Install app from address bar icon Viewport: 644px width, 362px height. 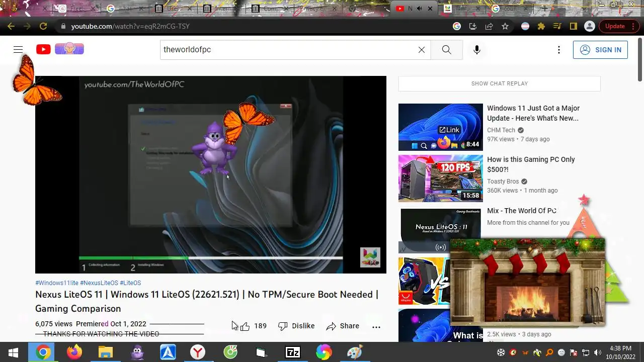[473, 26]
